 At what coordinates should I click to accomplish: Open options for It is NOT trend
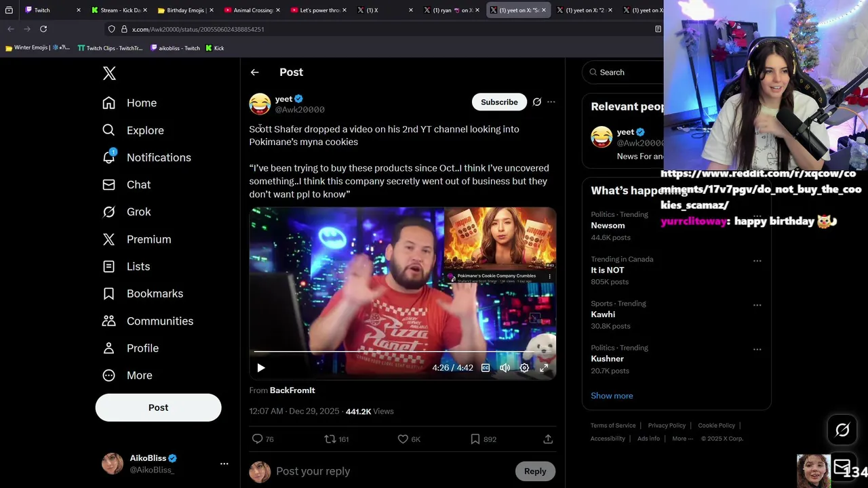point(757,260)
